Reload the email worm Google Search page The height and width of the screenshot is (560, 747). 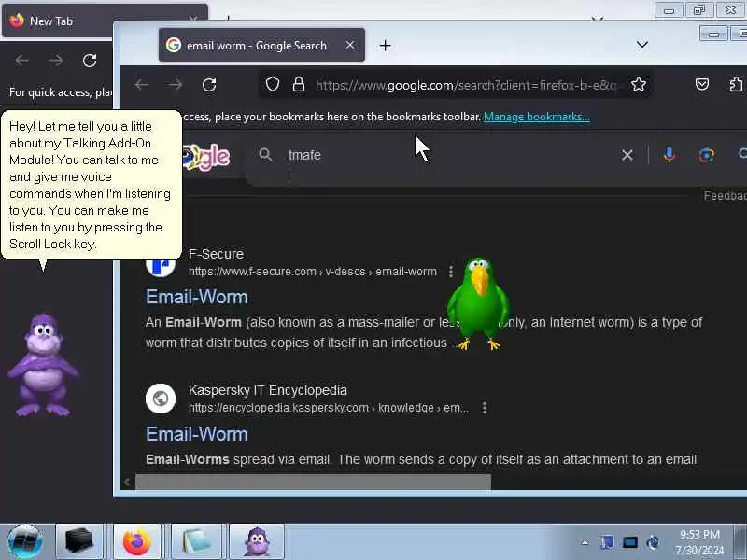209,85
